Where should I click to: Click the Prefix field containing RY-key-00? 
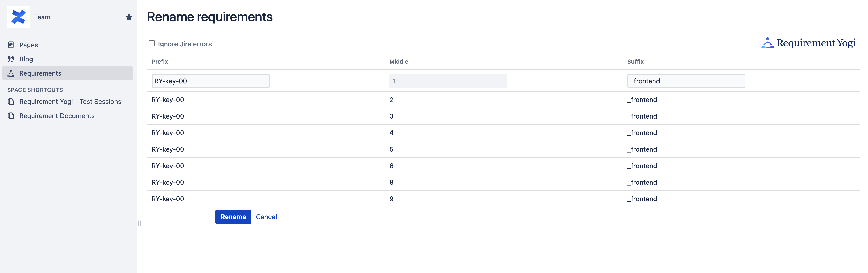click(210, 81)
